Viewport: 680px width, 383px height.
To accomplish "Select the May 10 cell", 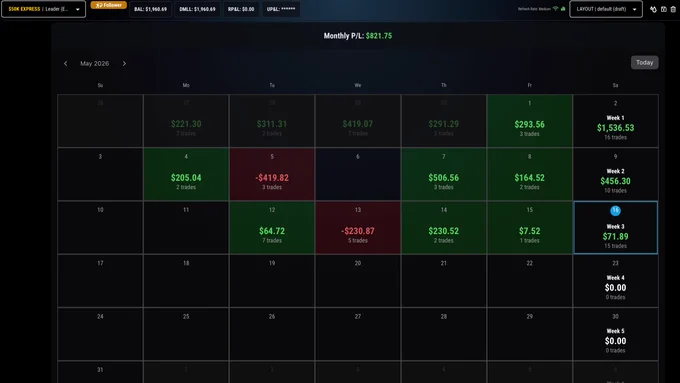I will tap(100, 228).
